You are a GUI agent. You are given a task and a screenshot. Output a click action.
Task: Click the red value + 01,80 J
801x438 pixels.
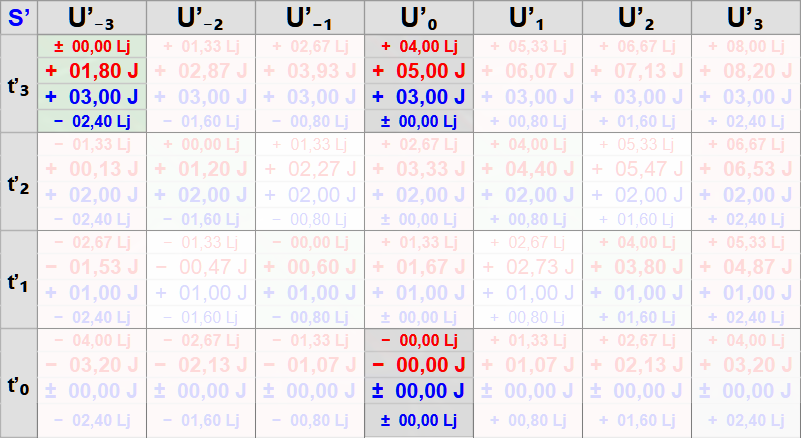pos(92,71)
